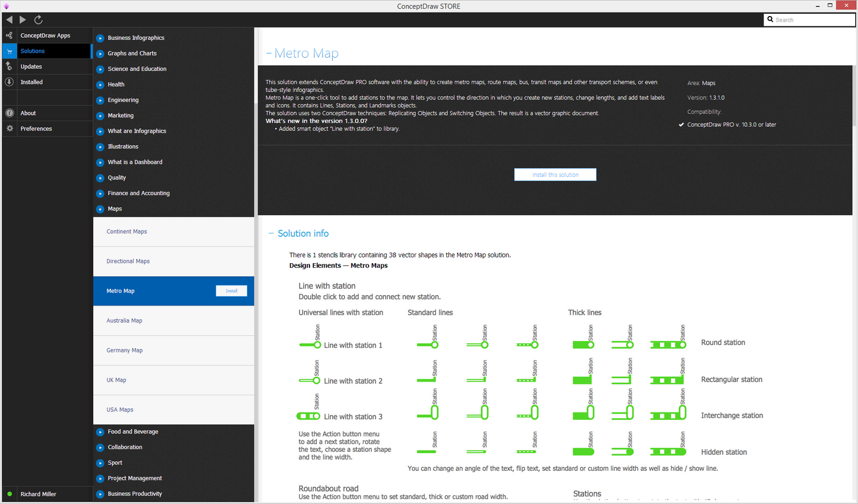Click the Richard Miller account name
The image size is (858, 504).
38,494
